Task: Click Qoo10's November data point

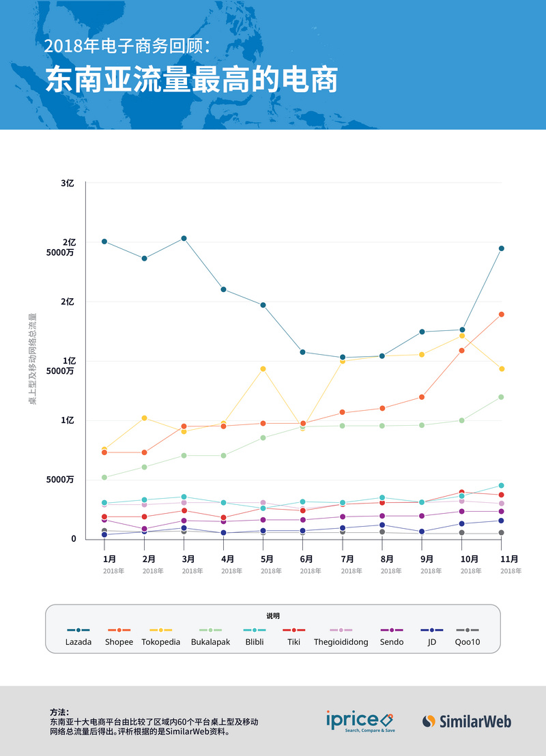Action: tap(501, 533)
